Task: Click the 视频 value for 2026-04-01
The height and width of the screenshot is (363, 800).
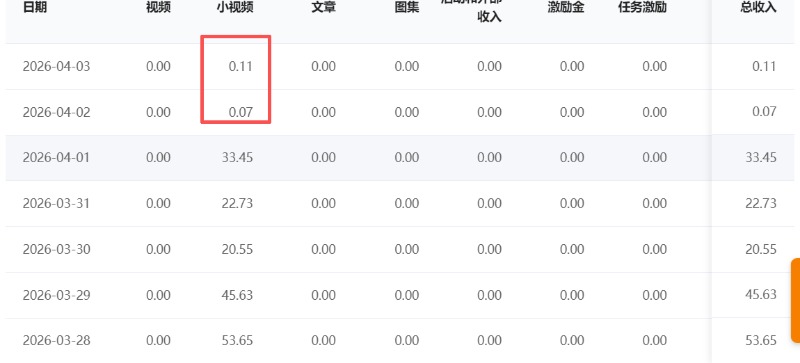Action: (x=158, y=157)
